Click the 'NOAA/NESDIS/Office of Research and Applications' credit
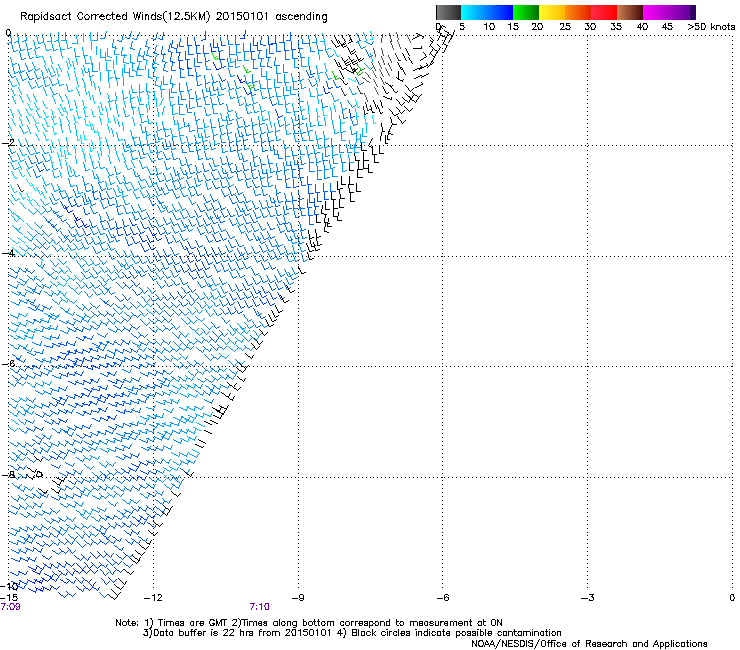Image resolution: width=740 pixels, height=650 pixels. (589, 644)
